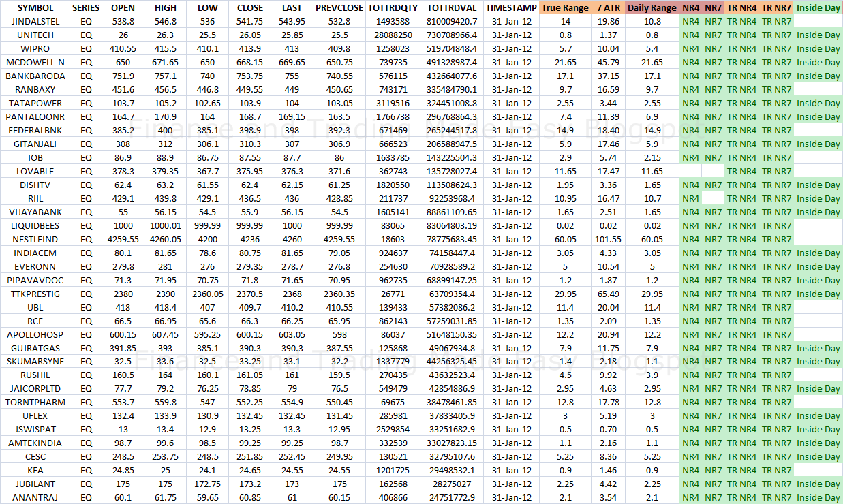The height and width of the screenshot is (504, 843).
Task: Select the UNITECH symbol cell
Action: coord(35,35)
